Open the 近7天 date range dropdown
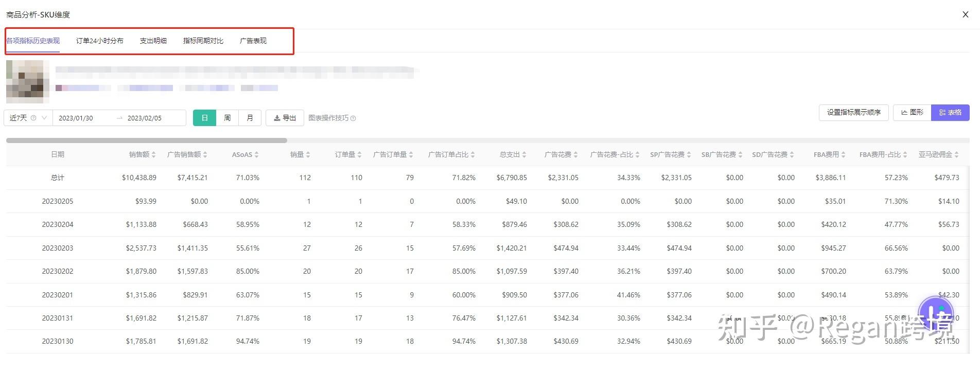The image size is (980, 371). point(28,118)
